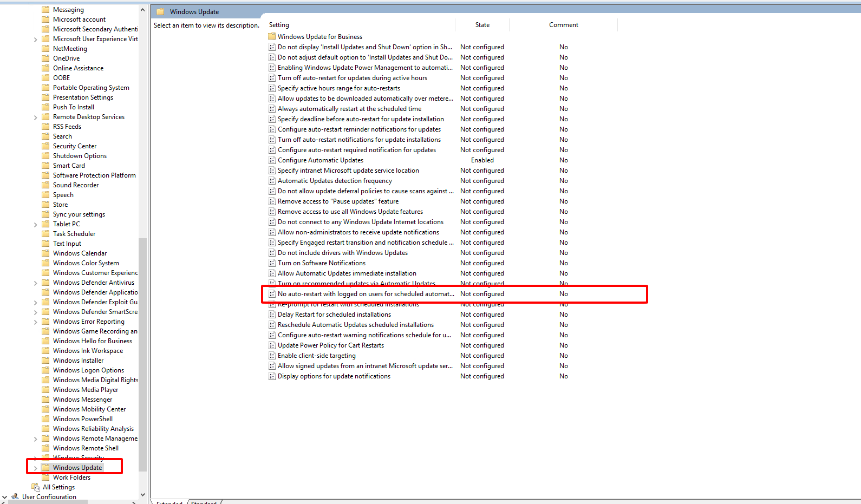Click the Configure Automatic Updates policy icon
Screen dimensions: 861x504
[272, 160]
